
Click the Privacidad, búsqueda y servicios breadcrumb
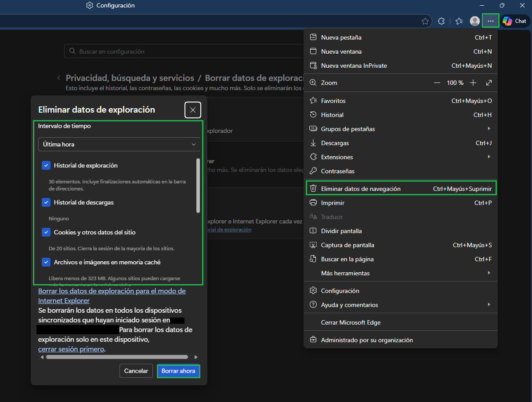coord(130,78)
